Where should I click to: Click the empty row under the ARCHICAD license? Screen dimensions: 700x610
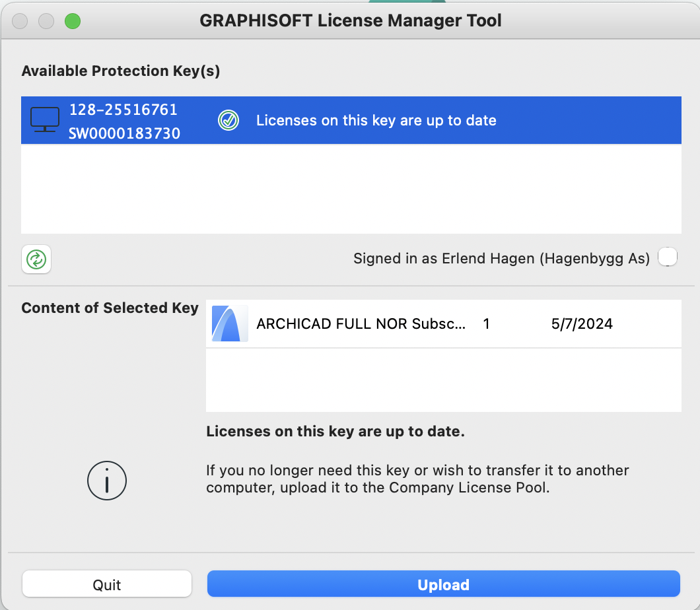click(443, 380)
